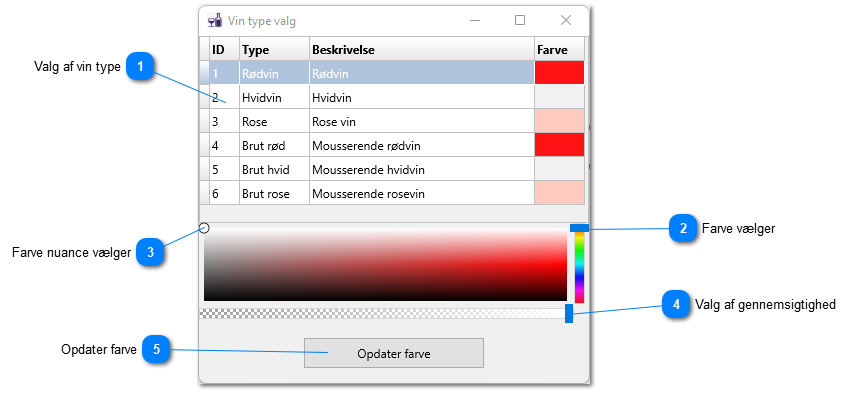
Task: Click the hue slider blue handle
Action: pyautogui.click(x=579, y=227)
